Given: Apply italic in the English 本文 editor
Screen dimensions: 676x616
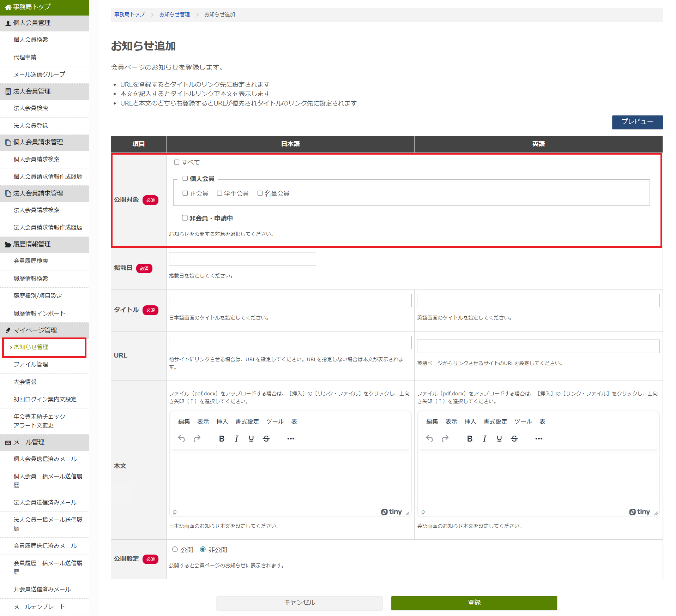Looking at the screenshot, I should [x=484, y=438].
